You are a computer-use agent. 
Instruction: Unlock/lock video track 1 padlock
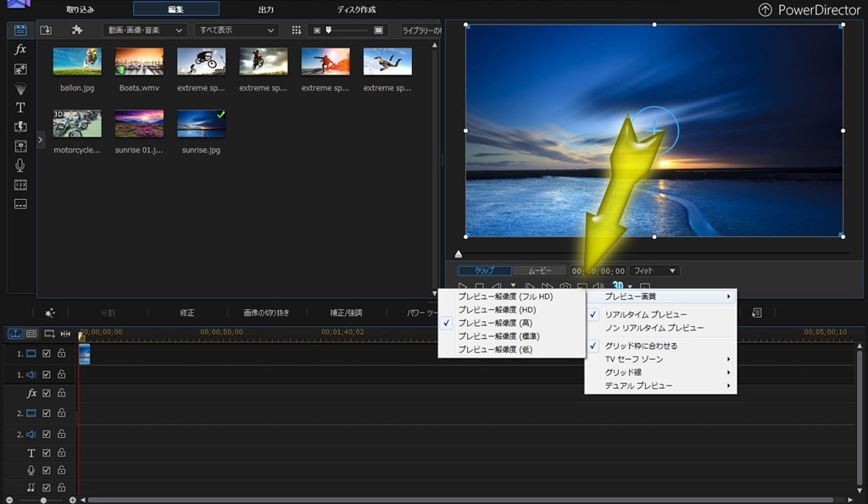(61, 353)
